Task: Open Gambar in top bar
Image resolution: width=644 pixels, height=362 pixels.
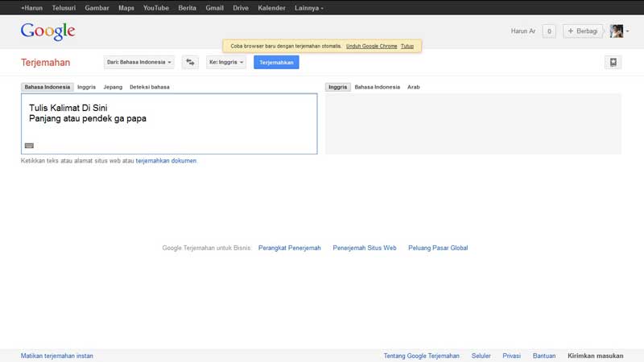Action: [97, 8]
